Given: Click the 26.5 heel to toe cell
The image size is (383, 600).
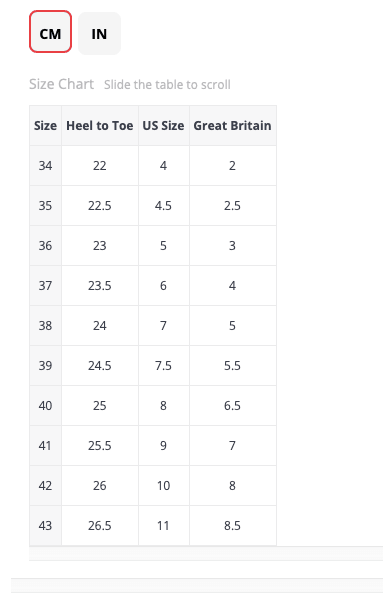Looking at the screenshot, I should (x=99, y=525).
